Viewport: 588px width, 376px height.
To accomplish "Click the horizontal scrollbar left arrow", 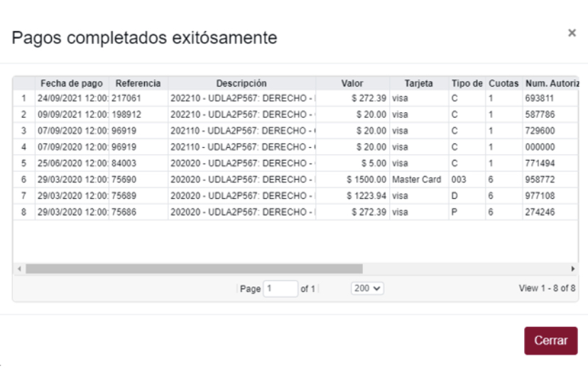I will (x=19, y=269).
